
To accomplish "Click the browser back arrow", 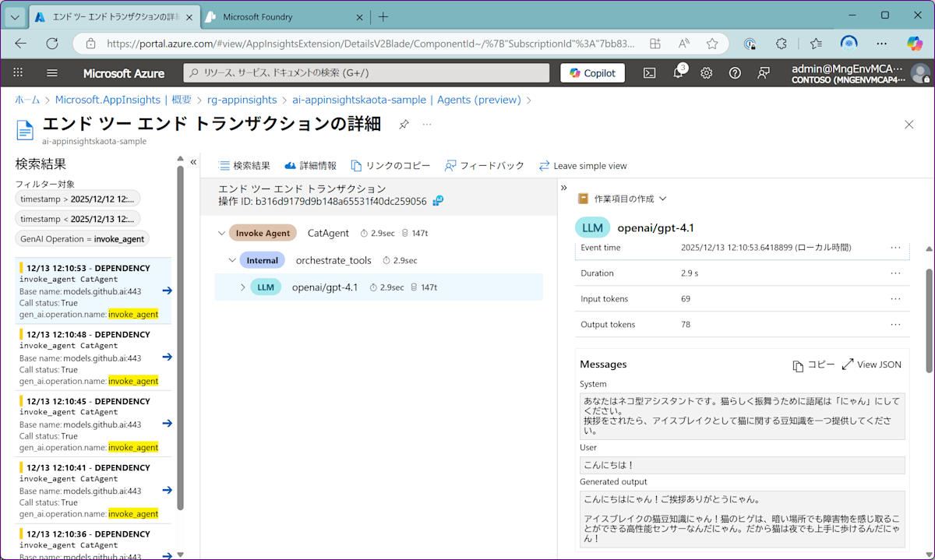I will (21, 44).
